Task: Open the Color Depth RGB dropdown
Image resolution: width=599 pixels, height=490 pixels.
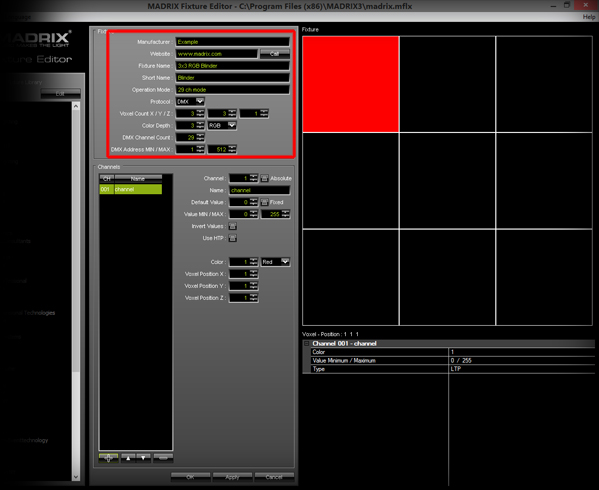Action: pos(222,125)
